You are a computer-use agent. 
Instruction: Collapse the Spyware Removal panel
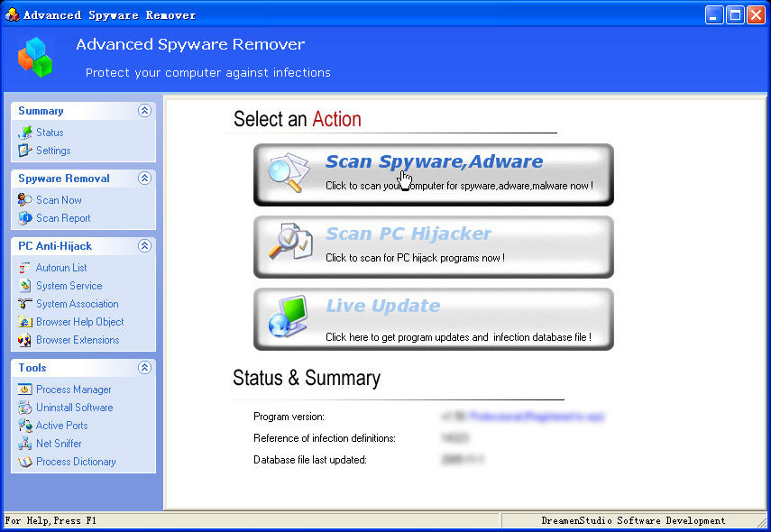[x=144, y=178]
